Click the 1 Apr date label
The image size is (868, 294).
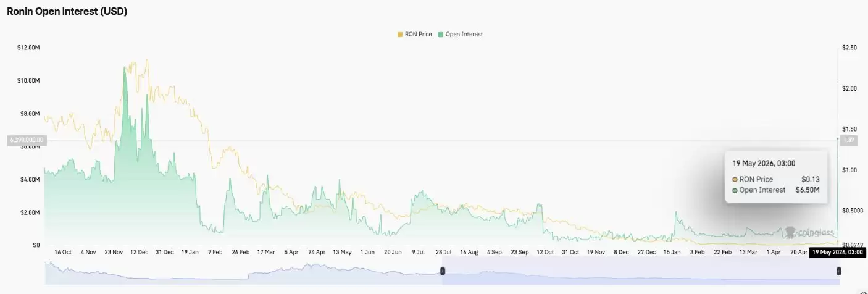773,252
